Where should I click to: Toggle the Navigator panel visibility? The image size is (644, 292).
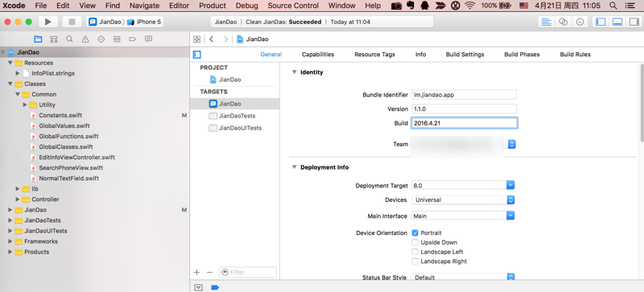pyautogui.click(x=601, y=23)
